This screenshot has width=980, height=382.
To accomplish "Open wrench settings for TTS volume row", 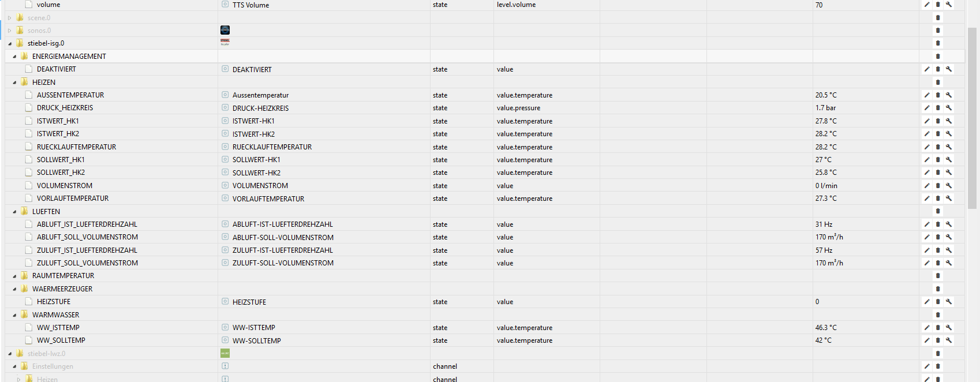I will [x=949, y=5].
